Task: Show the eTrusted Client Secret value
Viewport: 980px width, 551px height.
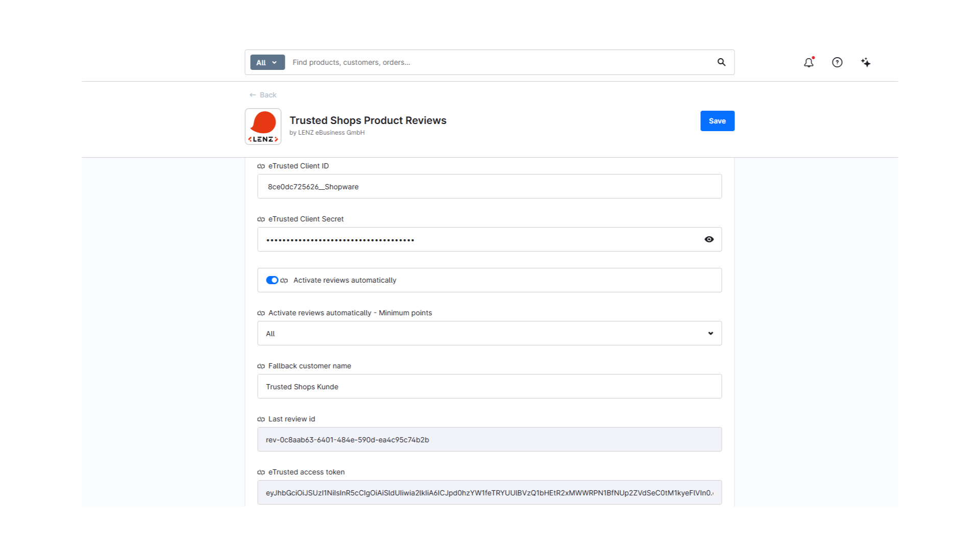Action: tap(709, 239)
